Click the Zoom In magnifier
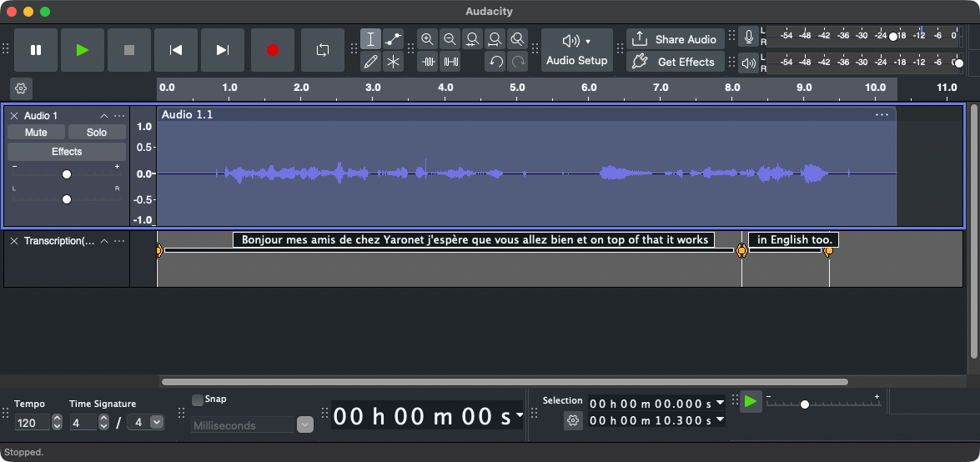980x462 pixels. coord(428,39)
